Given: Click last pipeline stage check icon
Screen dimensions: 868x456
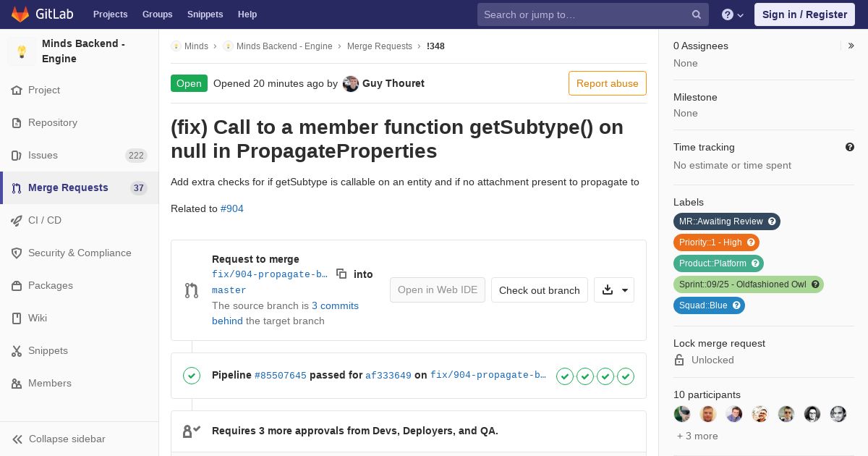Looking at the screenshot, I should (626, 376).
